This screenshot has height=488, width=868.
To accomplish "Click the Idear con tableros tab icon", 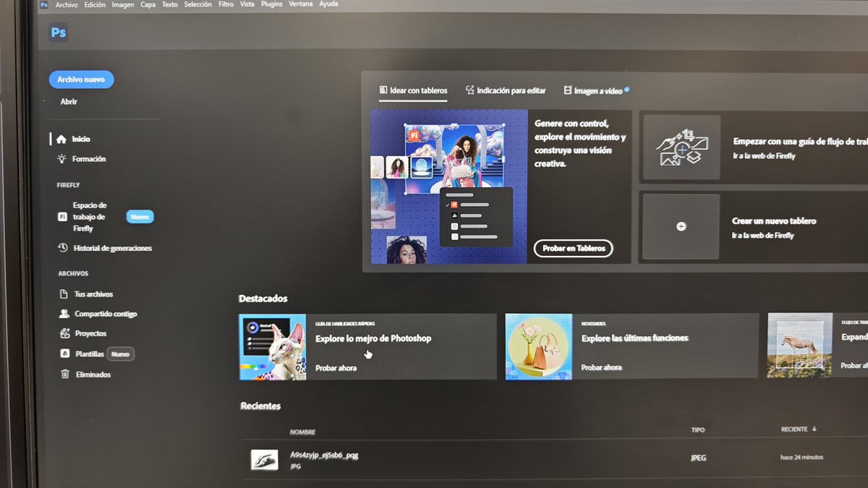I will (383, 90).
